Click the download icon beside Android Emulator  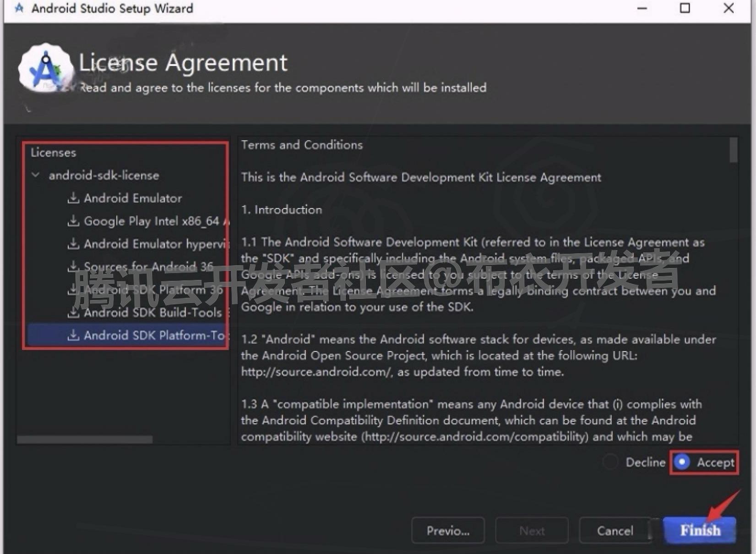click(x=74, y=198)
